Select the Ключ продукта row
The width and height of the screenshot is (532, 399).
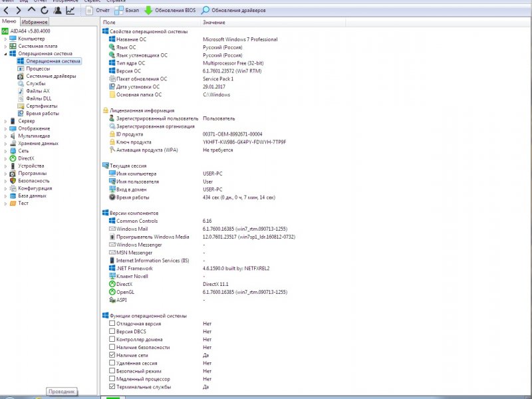(198, 142)
